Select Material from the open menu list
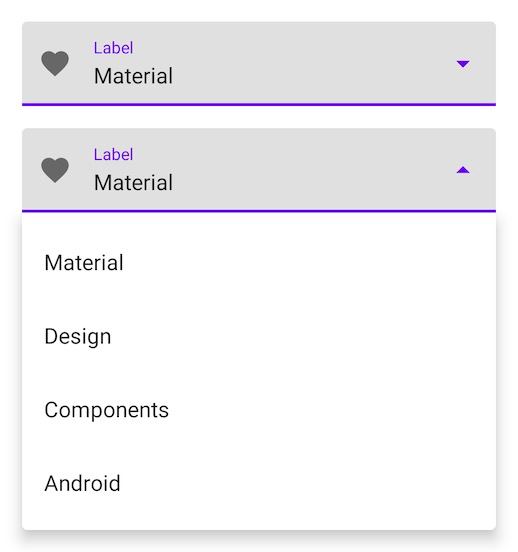This screenshot has width=518, height=552. (259, 263)
